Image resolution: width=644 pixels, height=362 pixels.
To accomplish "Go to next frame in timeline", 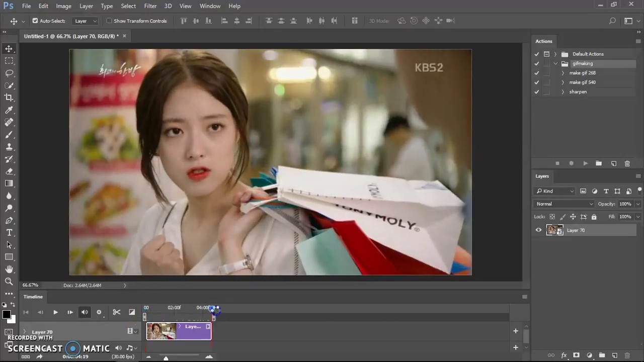I will [70, 312].
